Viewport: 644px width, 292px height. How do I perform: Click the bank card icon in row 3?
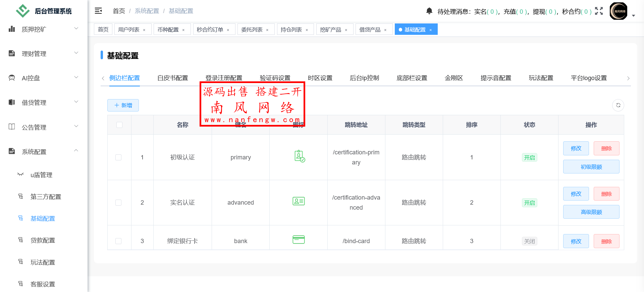[x=299, y=240]
